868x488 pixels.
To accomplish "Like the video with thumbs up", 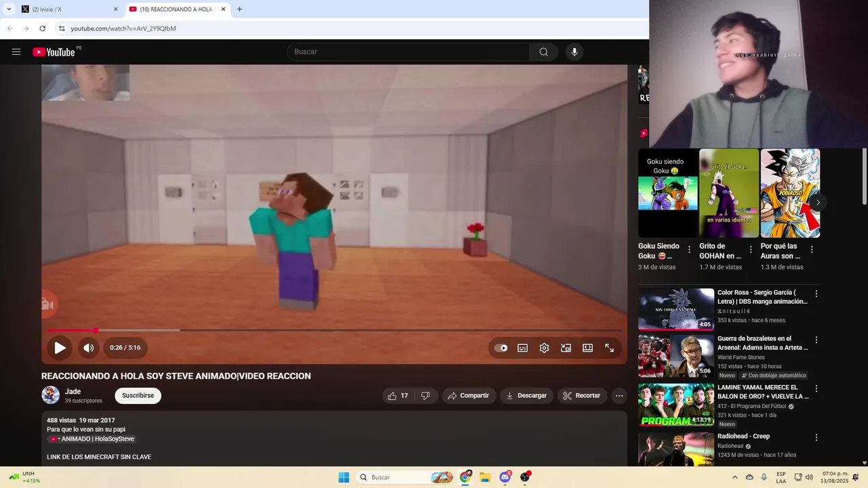I will pos(398,396).
